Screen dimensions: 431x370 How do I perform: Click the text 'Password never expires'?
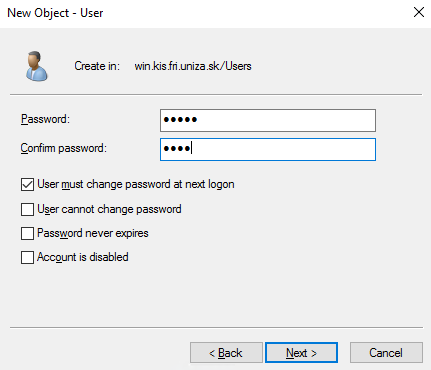coord(93,233)
